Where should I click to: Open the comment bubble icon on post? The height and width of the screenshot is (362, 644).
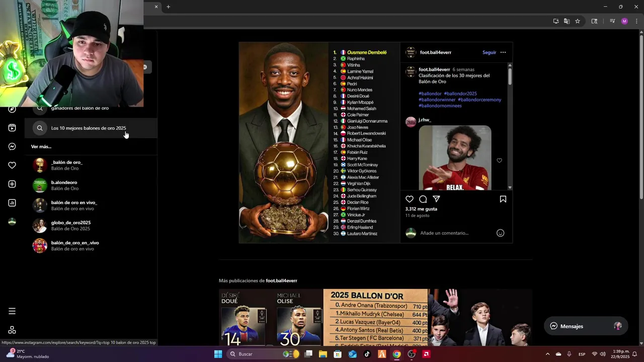[x=423, y=199]
